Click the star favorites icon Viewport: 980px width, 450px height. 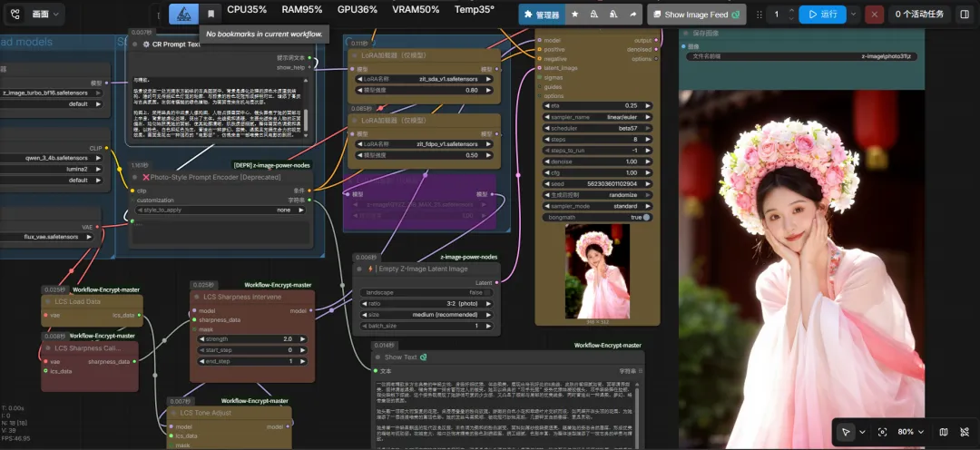(574, 15)
